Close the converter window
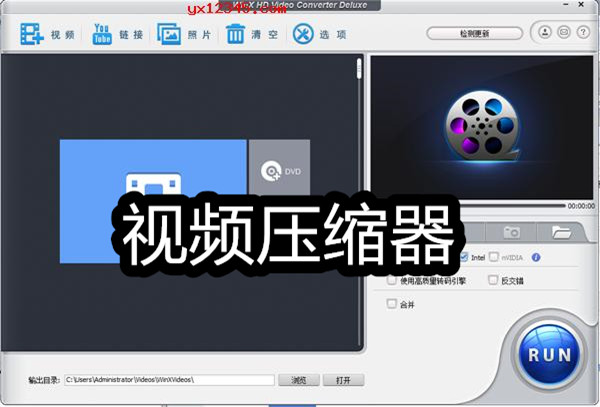 [581, 5]
